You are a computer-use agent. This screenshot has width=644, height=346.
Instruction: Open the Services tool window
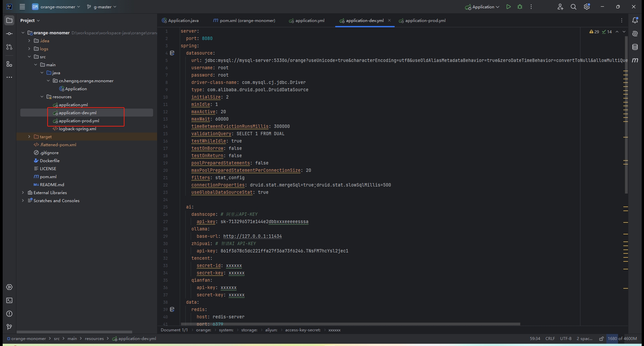(9, 287)
